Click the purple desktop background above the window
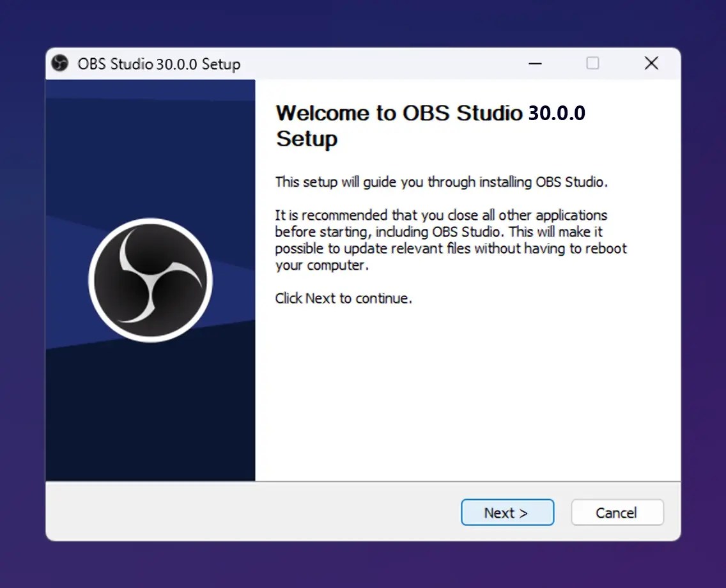The height and width of the screenshot is (588, 726). tap(364, 22)
